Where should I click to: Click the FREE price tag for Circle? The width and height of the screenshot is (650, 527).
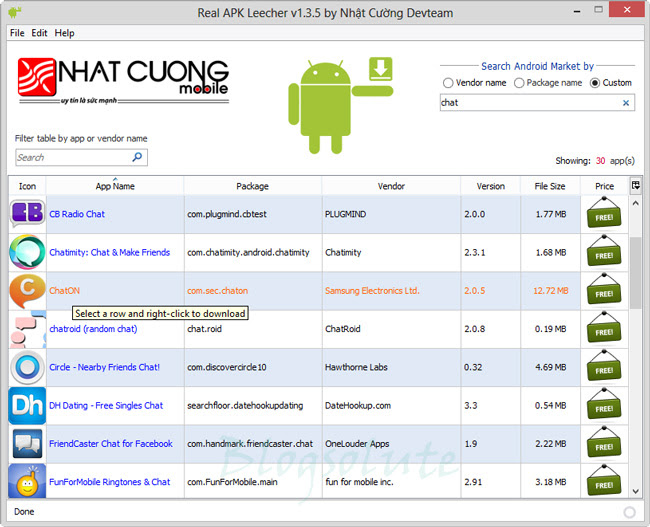(604, 366)
